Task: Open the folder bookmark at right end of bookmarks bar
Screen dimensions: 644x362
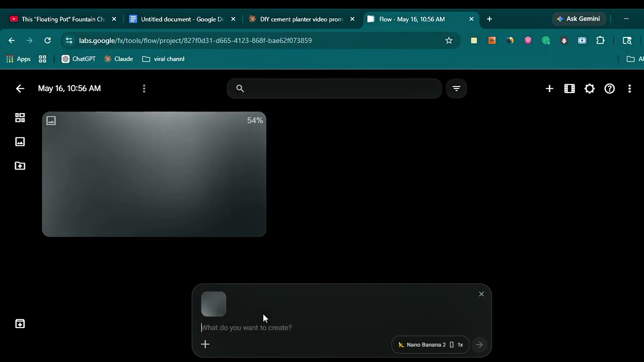Action: 635,59
